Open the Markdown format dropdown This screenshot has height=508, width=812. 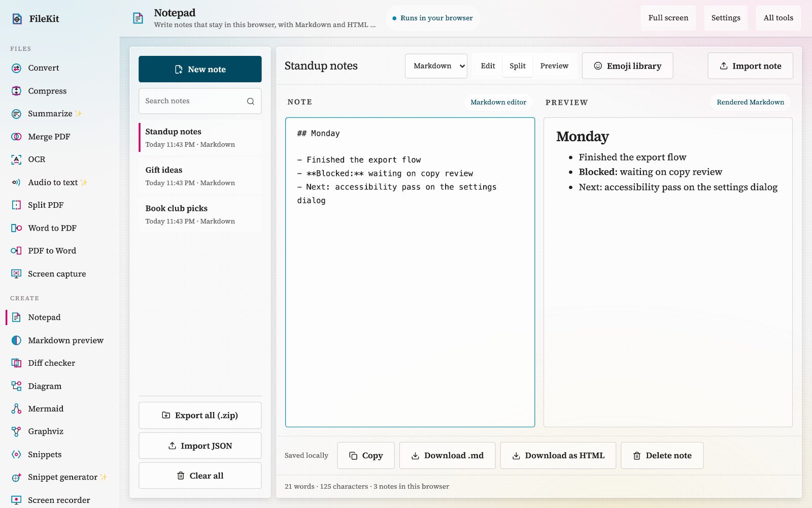coord(436,66)
